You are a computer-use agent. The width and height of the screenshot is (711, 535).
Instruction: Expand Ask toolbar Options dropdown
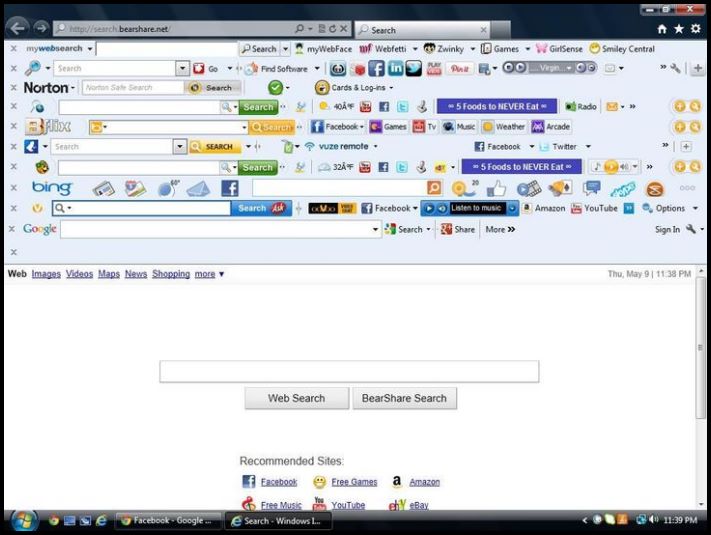coord(695,208)
